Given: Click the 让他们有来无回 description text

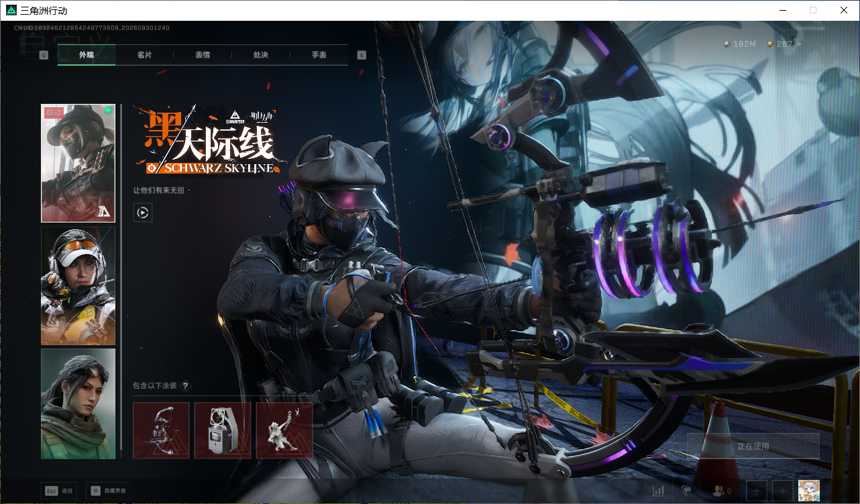Looking at the screenshot, I should tap(162, 191).
